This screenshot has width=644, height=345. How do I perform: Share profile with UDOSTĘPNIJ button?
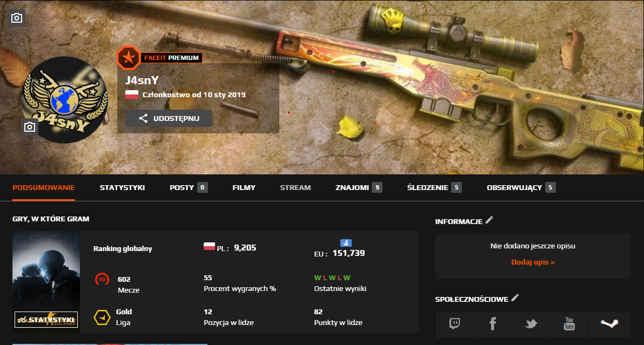pos(169,118)
